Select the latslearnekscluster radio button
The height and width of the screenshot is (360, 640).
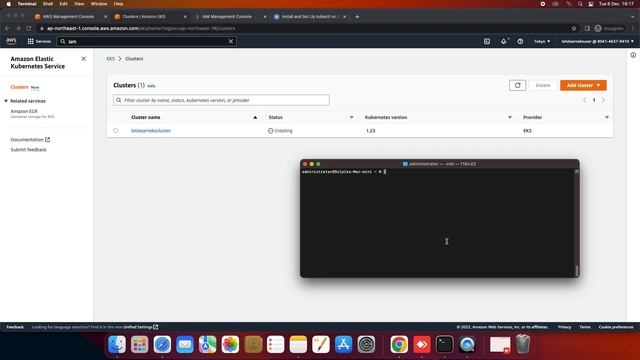pyautogui.click(x=116, y=131)
